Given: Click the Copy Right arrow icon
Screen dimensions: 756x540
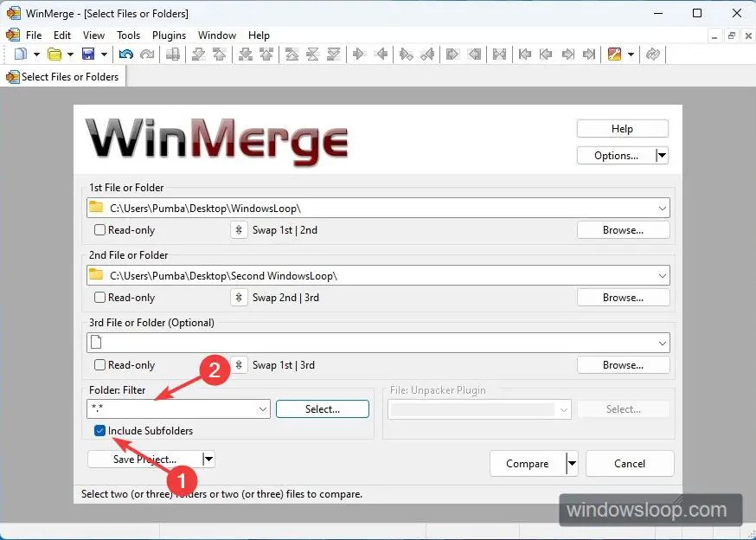Looking at the screenshot, I should [x=358, y=54].
